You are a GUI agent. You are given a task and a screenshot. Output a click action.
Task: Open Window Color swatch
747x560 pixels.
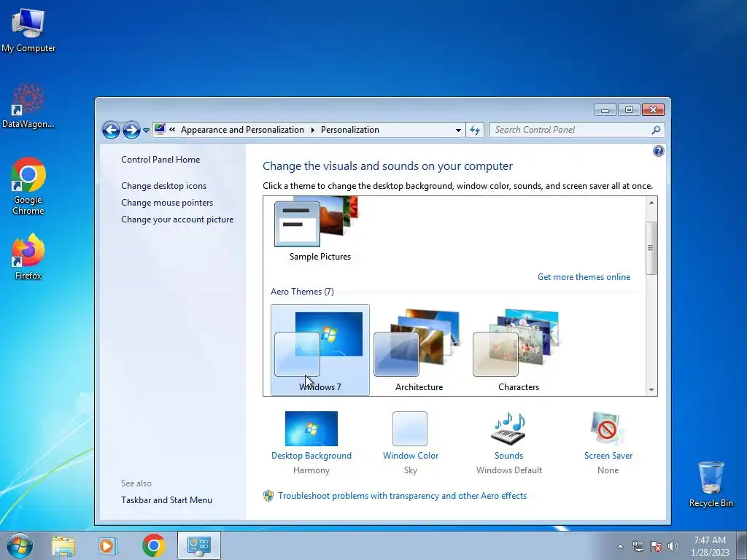pos(410,429)
